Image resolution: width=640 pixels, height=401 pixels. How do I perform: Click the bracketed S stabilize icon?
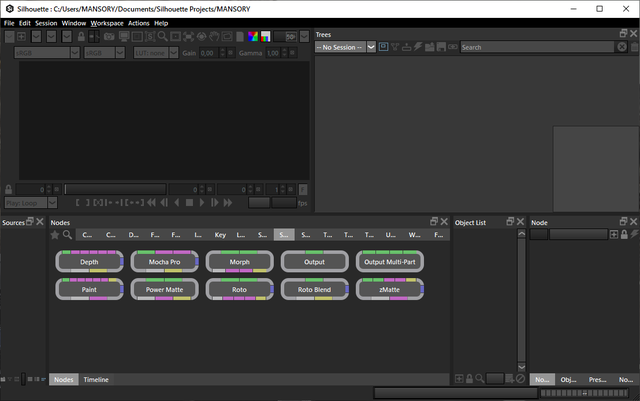pyautogui.click(x=150, y=36)
